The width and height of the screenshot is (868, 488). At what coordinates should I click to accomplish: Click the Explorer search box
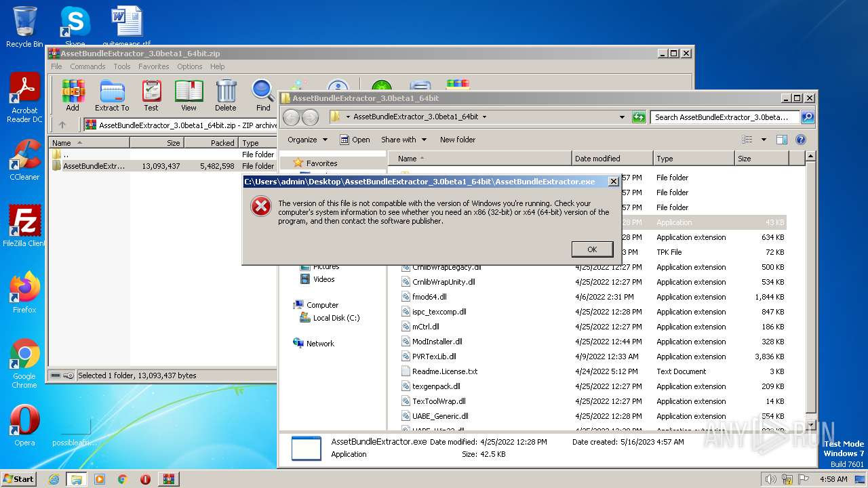click(x=725, y=117)
